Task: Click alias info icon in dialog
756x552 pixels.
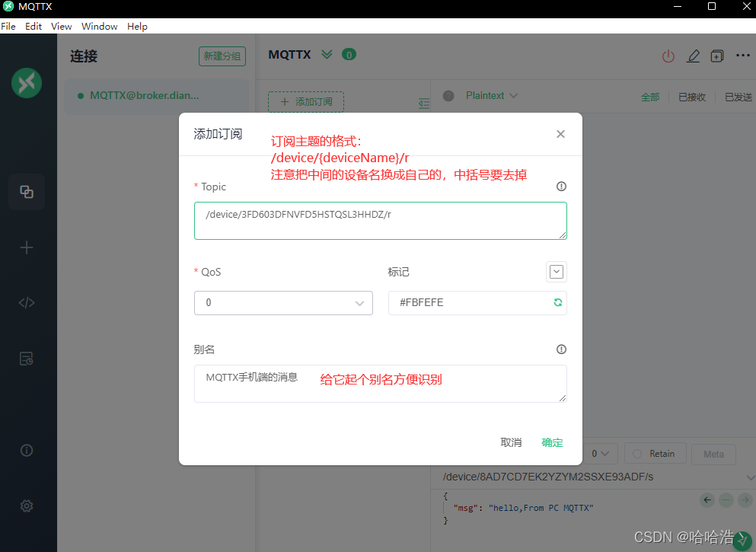Action: [561, 349]
